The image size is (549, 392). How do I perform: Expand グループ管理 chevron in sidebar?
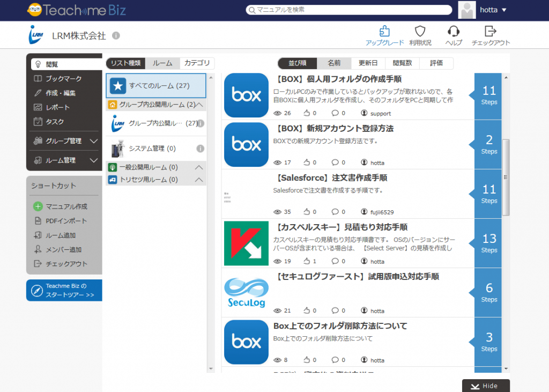coord(93,141)
